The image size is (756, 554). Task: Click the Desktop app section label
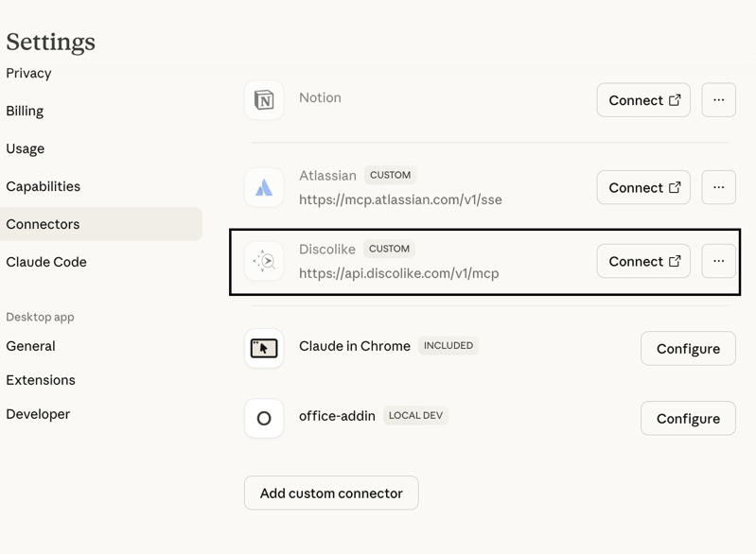coord(40,317)
